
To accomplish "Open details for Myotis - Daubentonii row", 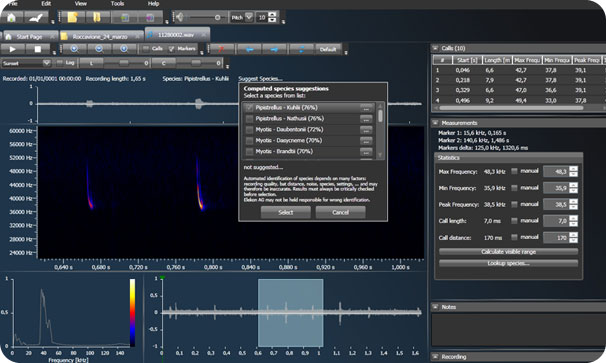I will coord(366,130).
